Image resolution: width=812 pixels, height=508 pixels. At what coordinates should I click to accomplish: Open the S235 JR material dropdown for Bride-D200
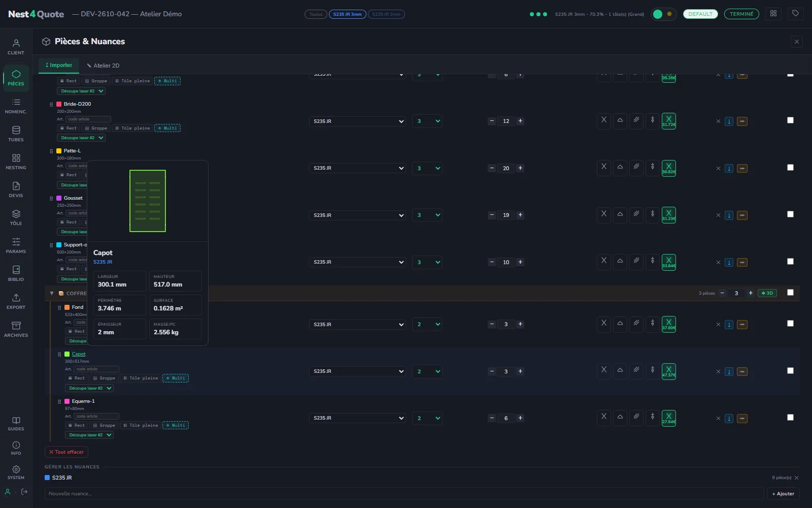pyautogui.click(x=358, y=121)
